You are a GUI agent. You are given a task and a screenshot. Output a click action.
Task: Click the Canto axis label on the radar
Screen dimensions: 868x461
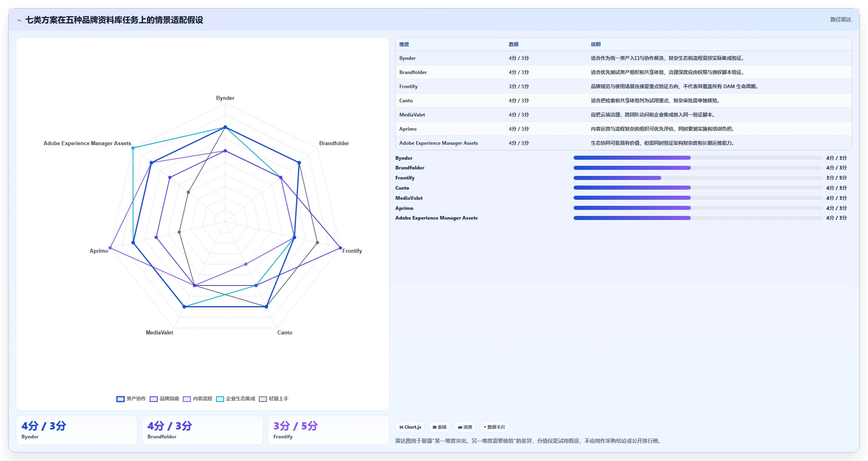tap(285, 333)
